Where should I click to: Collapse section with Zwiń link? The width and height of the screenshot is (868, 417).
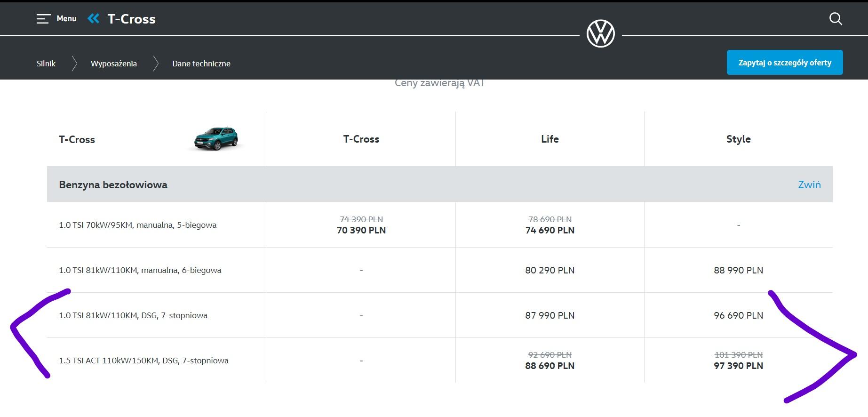(x=809, y=184)
